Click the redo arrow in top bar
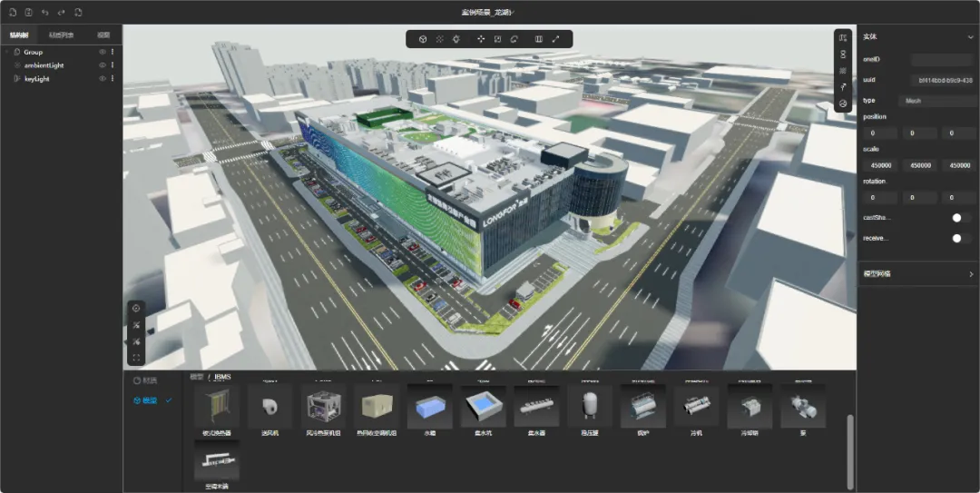The width and height of the screenshot is (980, 493). (x=62, y=13)
